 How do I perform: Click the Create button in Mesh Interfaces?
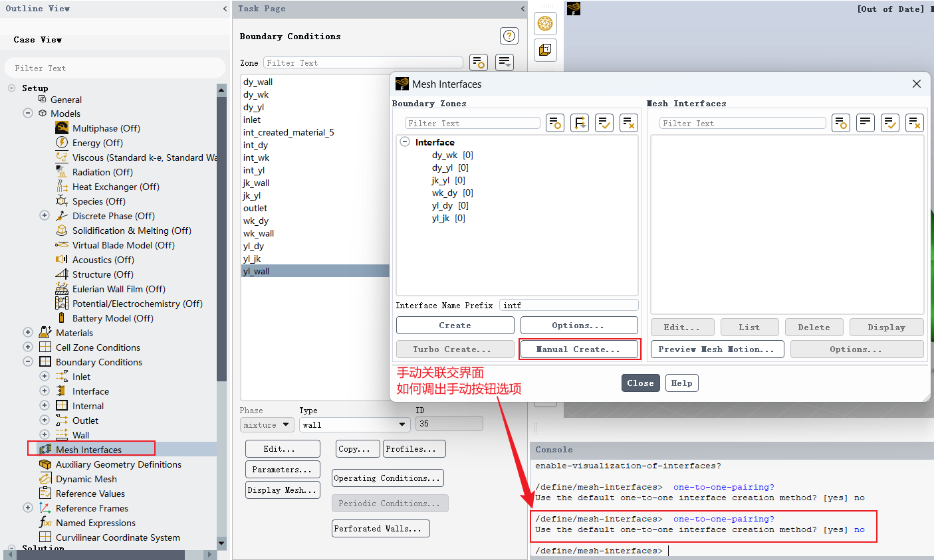455,325
